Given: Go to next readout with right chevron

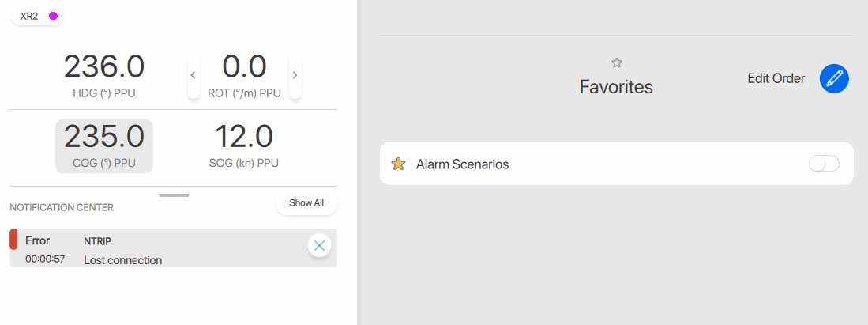Looking at the screenshot, I should coord(295,75).
